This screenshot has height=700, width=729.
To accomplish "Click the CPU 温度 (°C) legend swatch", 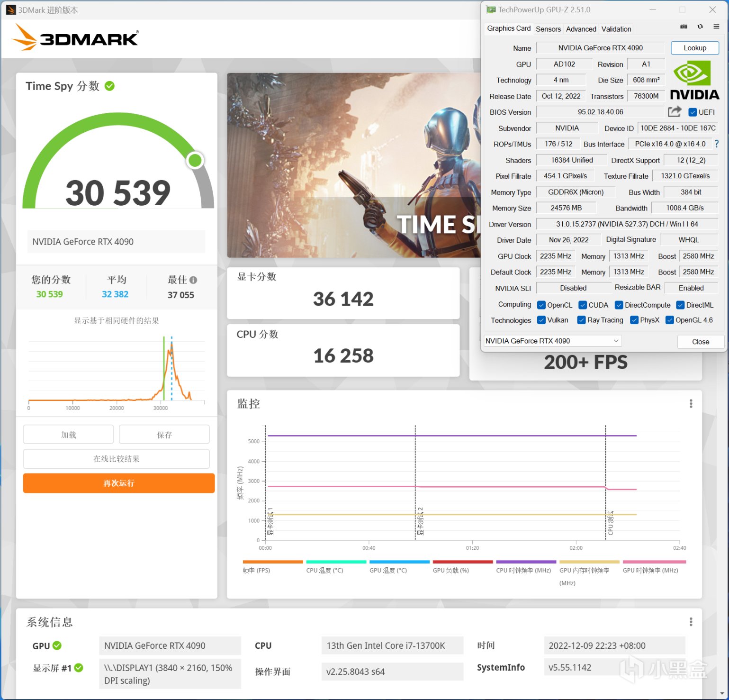I will coord(336,562).
